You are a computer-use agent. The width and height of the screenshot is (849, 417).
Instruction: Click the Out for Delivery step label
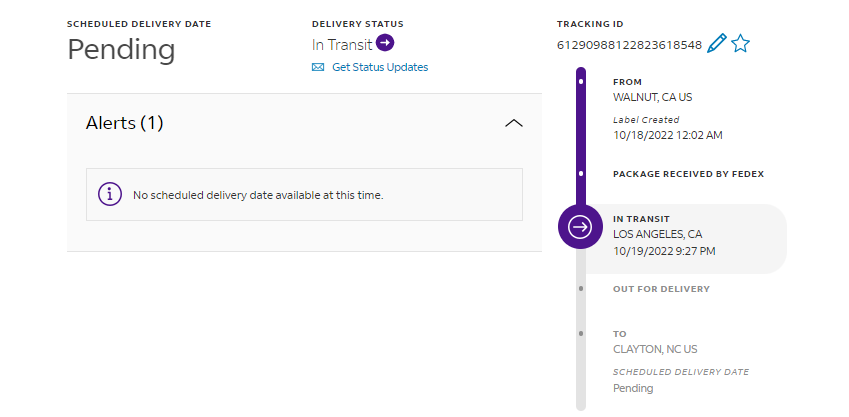[661, 289]
